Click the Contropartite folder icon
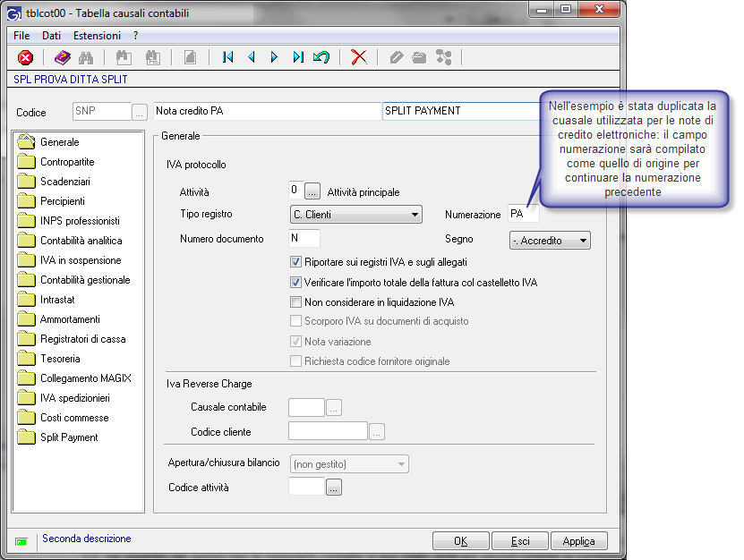Viewport: 744px width, 560px height. [x=27, y=162]
